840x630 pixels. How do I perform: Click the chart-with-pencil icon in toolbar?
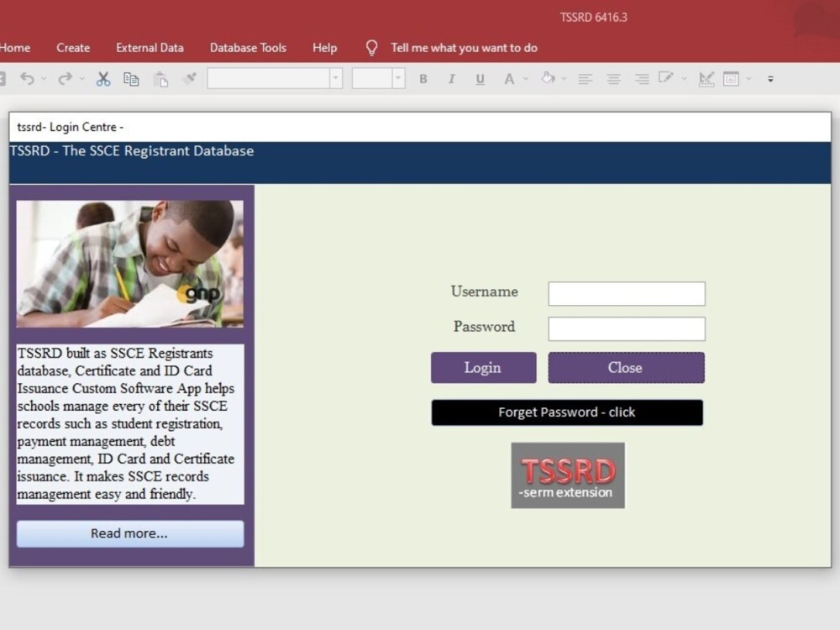706,79
